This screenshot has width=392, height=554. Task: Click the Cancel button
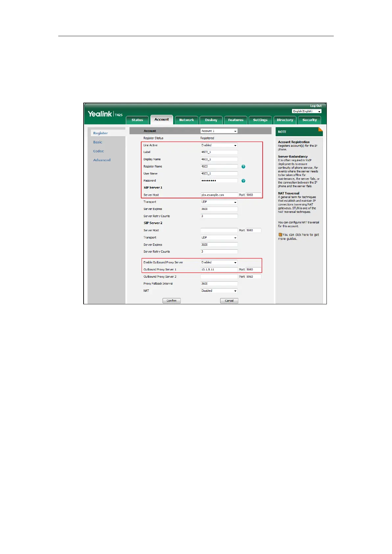pos(229,301)
